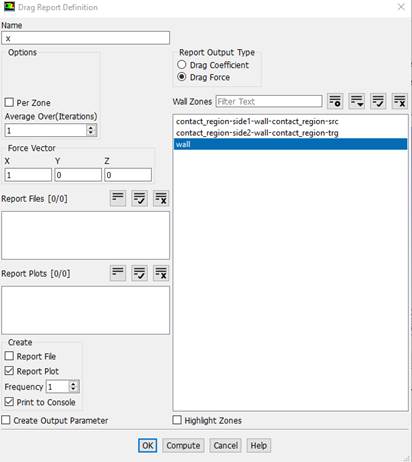Click Wall Zones toggle tree view icon

coord(356,101)
